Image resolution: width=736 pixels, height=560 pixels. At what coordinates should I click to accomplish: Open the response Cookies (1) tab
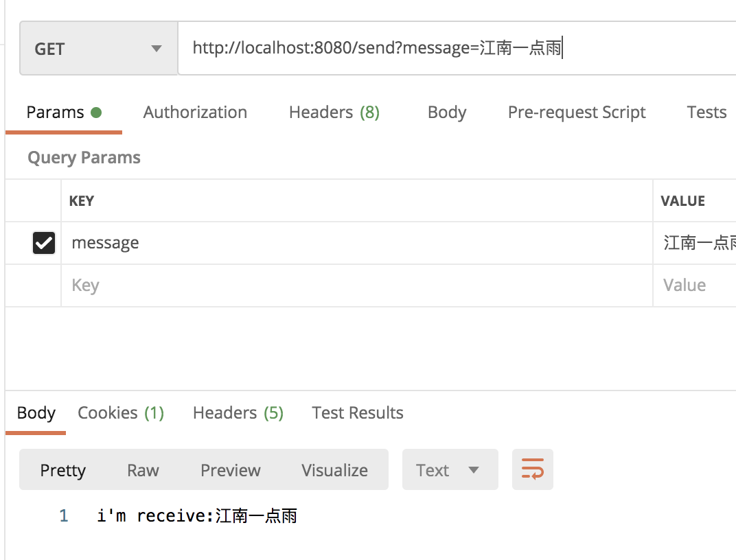point(121,413)
